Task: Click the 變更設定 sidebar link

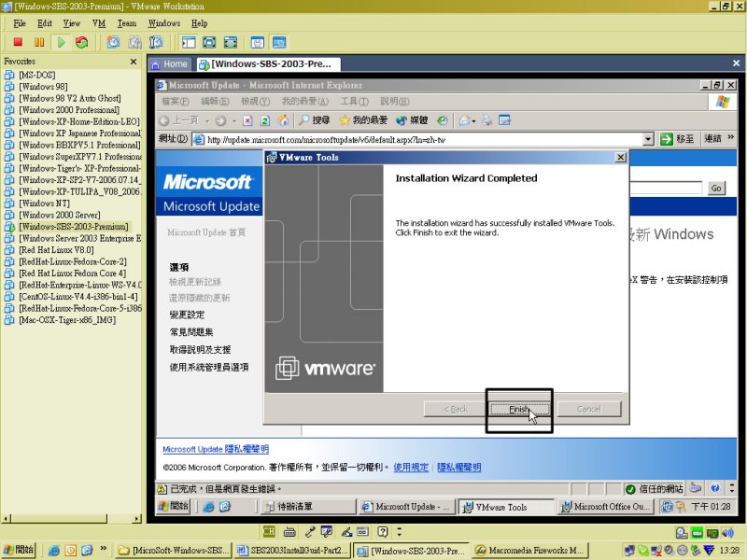Action: (188, 315)
